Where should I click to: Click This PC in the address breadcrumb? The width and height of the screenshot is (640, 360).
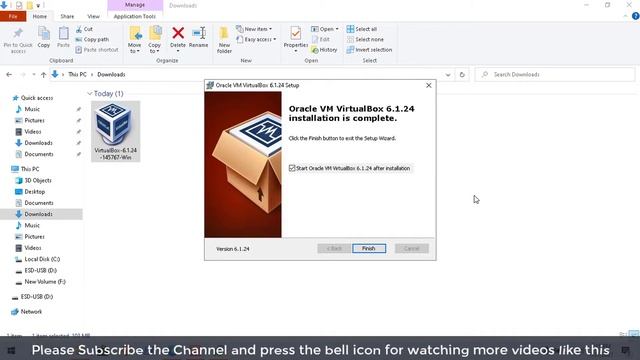[x=78, y=75]
